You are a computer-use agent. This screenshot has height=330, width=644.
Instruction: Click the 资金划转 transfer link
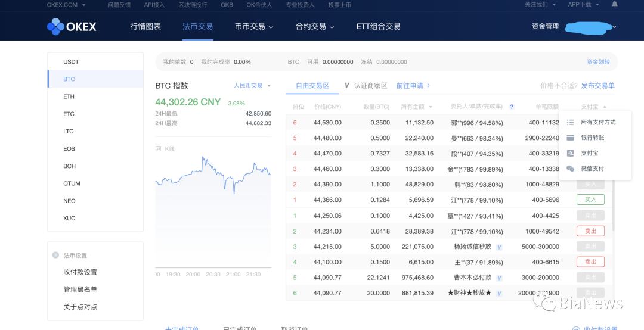598,62
